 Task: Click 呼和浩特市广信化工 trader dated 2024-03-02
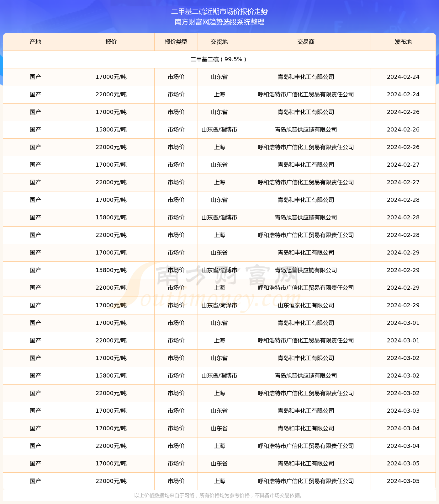[306, 393]
